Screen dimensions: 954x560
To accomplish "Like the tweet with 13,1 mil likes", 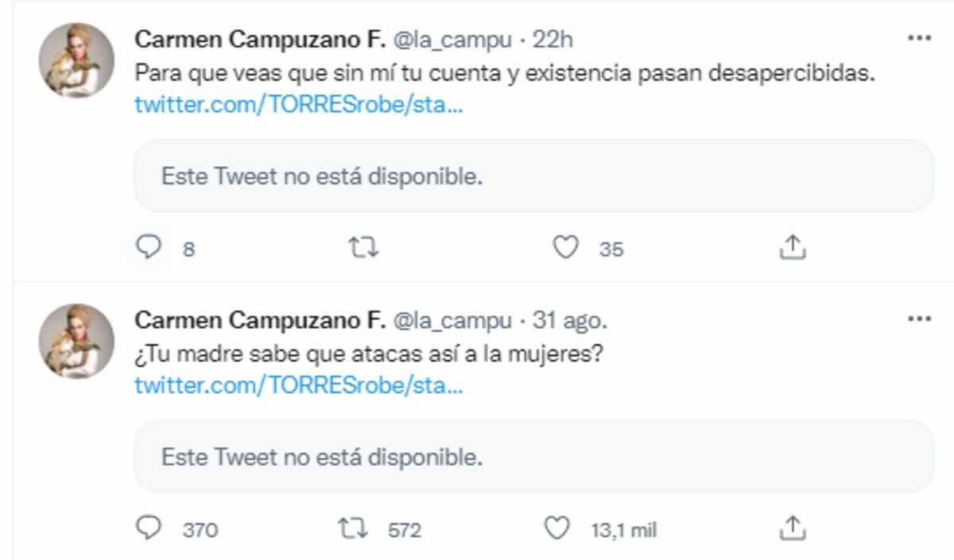I will point(557,528).
